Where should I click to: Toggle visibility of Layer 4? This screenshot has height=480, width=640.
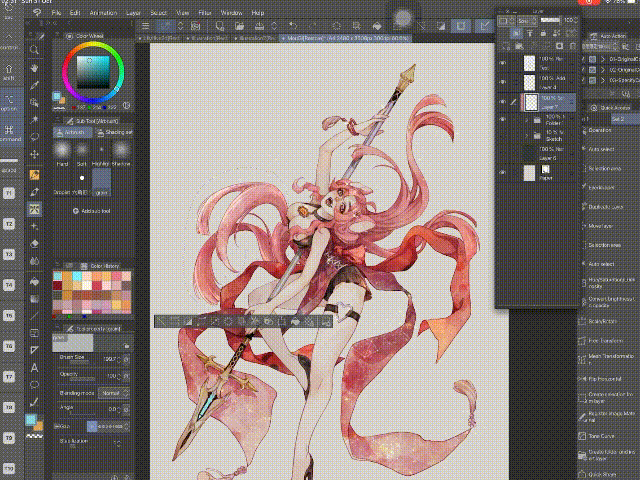[503, 82]
